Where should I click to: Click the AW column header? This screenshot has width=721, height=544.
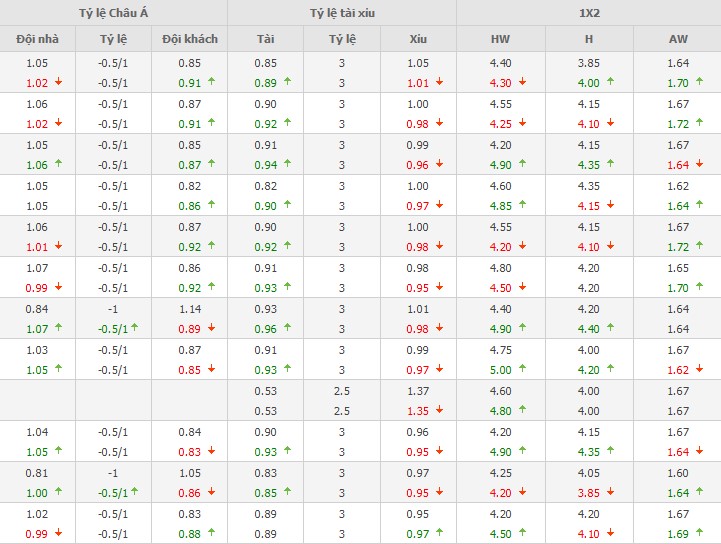(x=677, y=39)
